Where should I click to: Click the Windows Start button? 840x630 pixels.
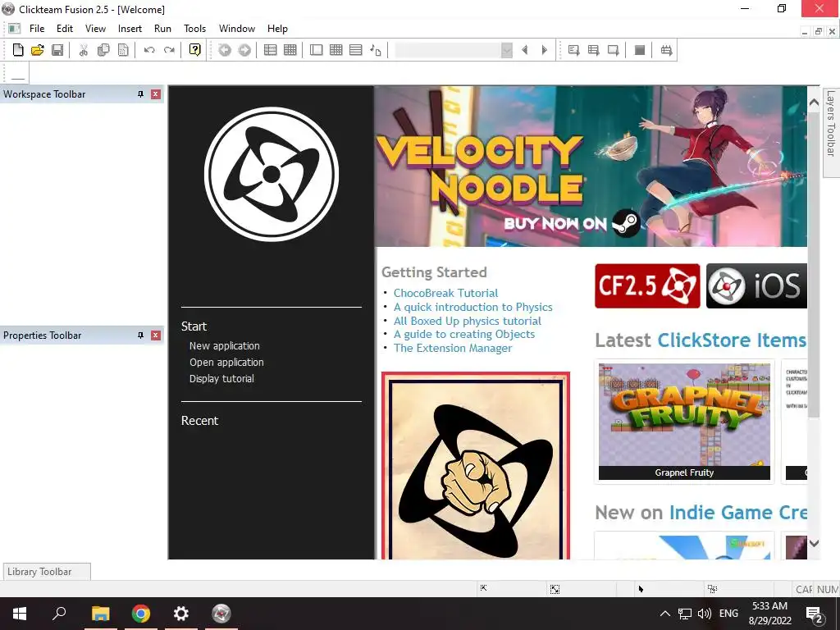20,614
